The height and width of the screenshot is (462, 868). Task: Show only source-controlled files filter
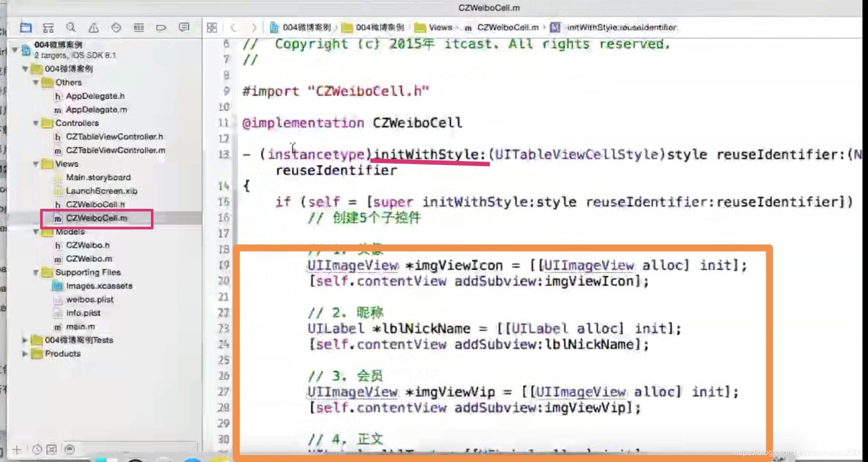click(51, 449)
